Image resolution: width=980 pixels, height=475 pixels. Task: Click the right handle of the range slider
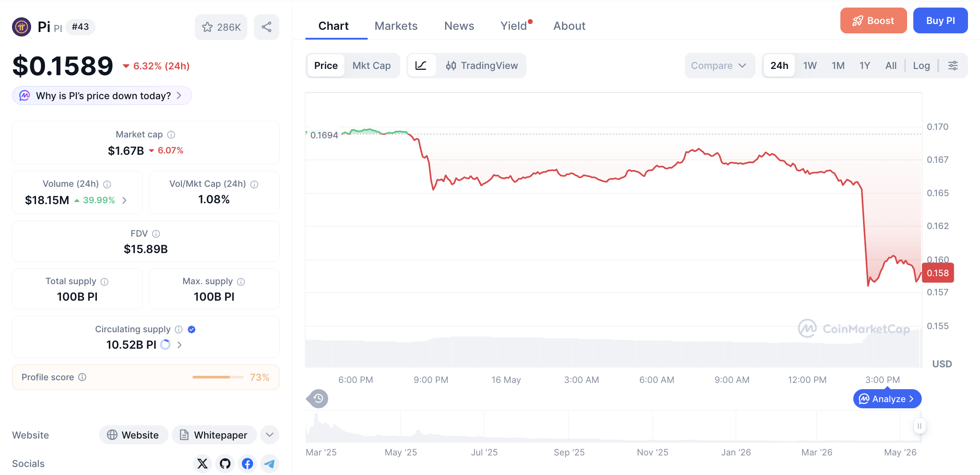point(919,426)
